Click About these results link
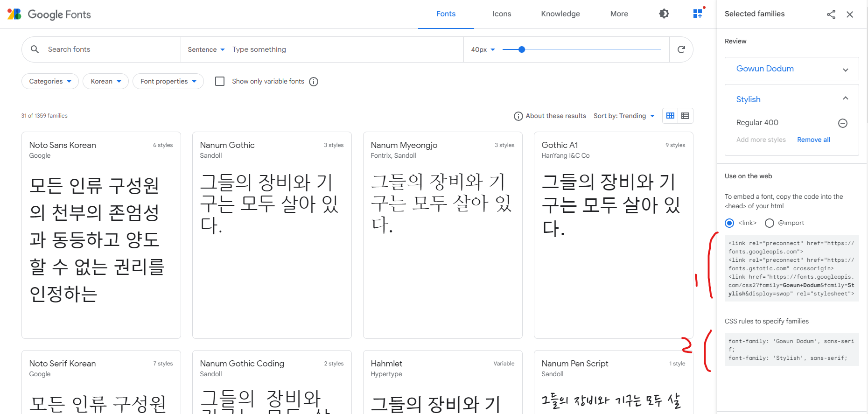 click(x=555, y=116)
